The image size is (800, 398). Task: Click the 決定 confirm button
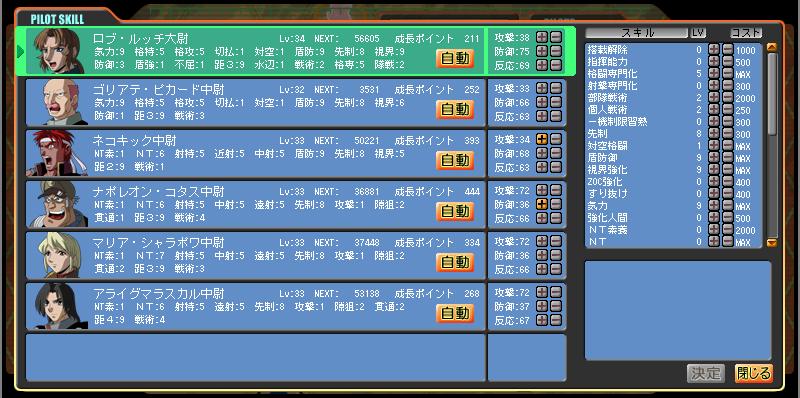[706, 374]
